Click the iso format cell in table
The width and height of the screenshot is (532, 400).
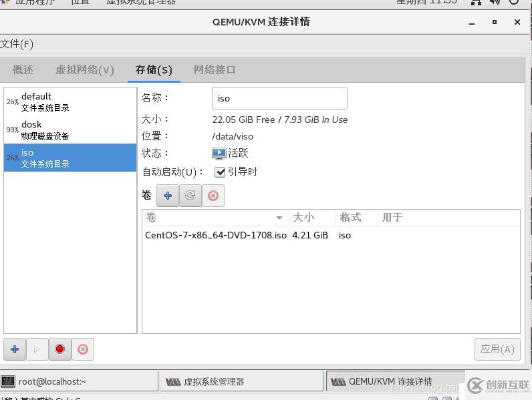click(345, 235)
